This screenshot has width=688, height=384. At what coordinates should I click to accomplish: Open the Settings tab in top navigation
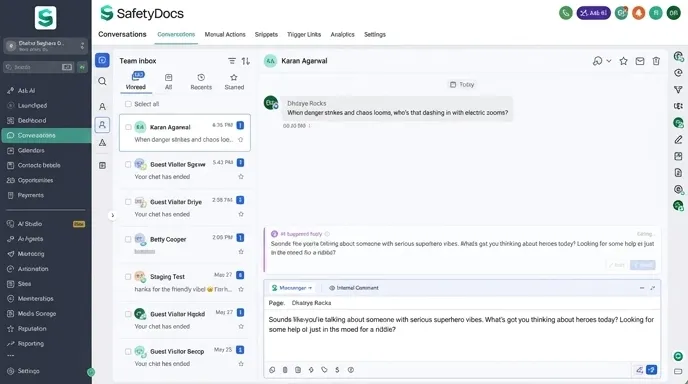coord(375,34)
